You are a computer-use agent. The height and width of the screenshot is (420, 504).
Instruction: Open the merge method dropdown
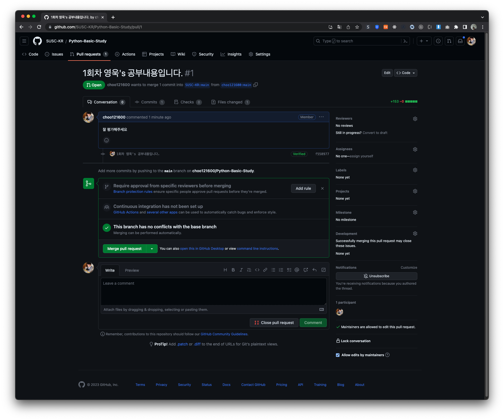(x=152, y=248)
